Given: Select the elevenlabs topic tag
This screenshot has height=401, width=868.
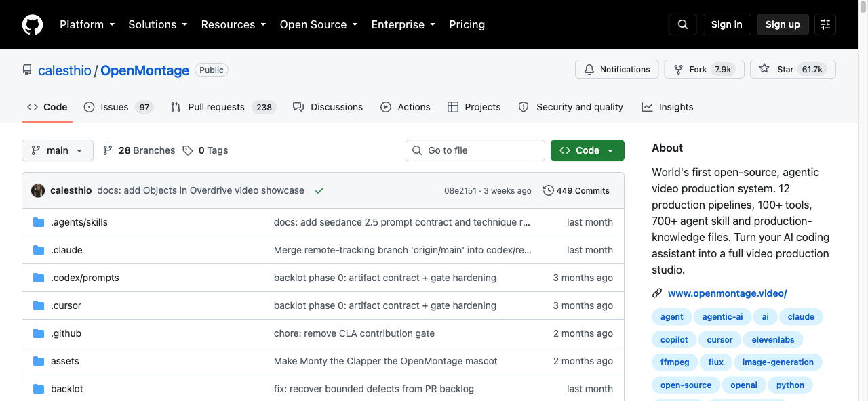Looking at the screenshot, I should pyautogui.click(x=773, y=339).
